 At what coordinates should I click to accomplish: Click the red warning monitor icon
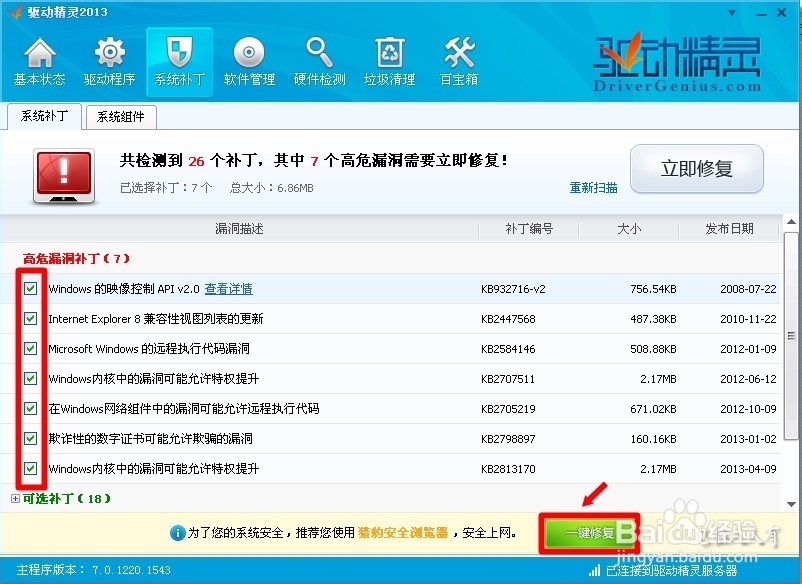point(64,175)
